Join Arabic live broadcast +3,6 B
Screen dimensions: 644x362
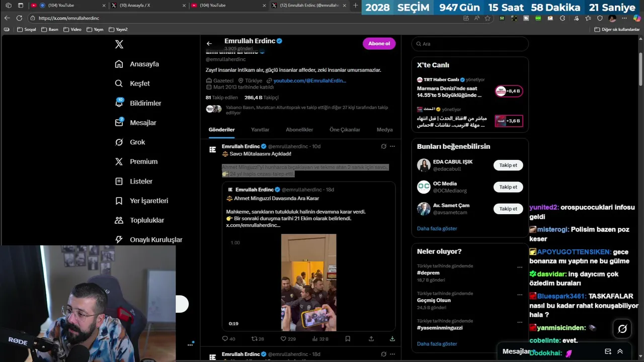pyautogui.click(x=508, y=121)
